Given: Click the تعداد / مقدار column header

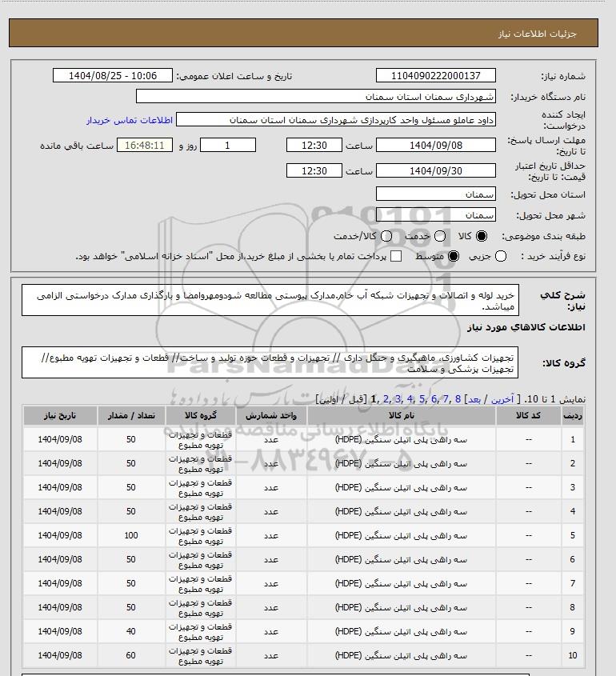Looking at the screenshot, I should tap(131, 416).
